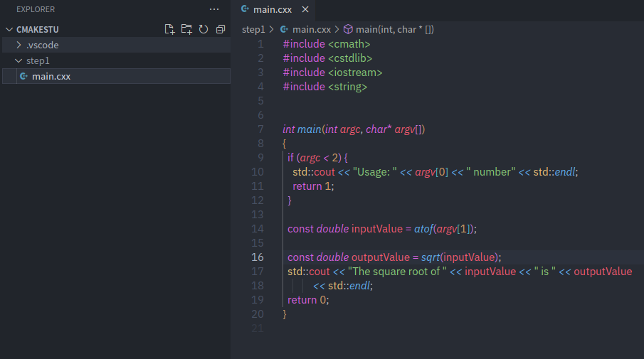Click the C++ file icon on main.cxx tab

point(245,9)
